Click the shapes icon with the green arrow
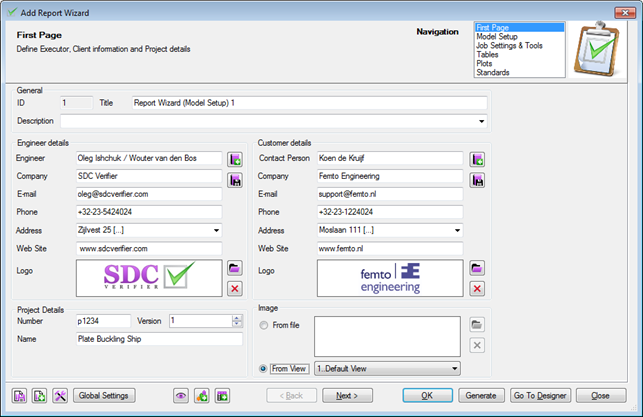 pos(201,396)
